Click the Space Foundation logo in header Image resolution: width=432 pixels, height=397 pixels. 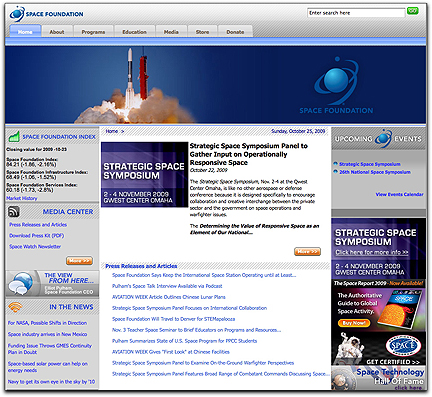pos(46,14)
